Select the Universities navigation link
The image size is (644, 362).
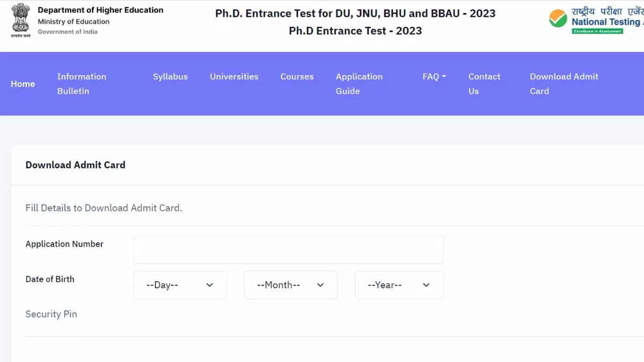(x=234, y=77)
